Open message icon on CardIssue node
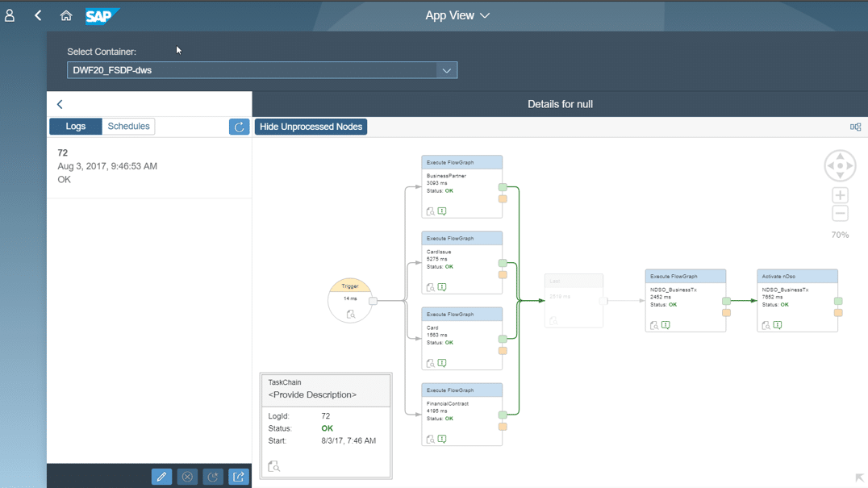Viewport: 868px width, 488px height. click(x=442, y=287)
